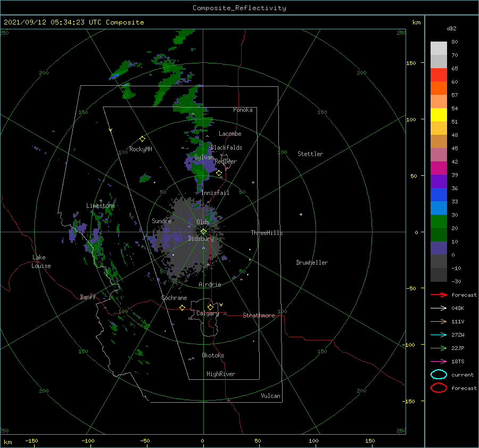Click the Ponoka town label
479x448 pixels.
coord(243,110)
